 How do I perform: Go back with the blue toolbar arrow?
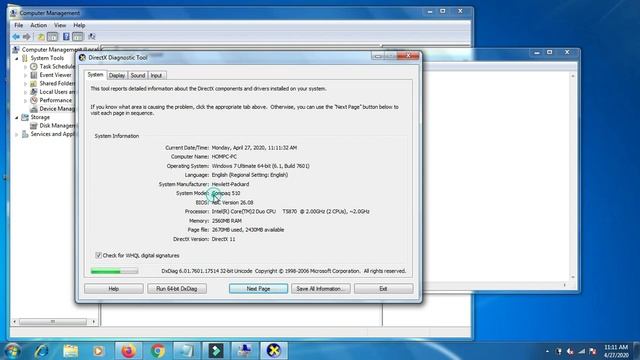pyautogui.click(x=16, y=37)
